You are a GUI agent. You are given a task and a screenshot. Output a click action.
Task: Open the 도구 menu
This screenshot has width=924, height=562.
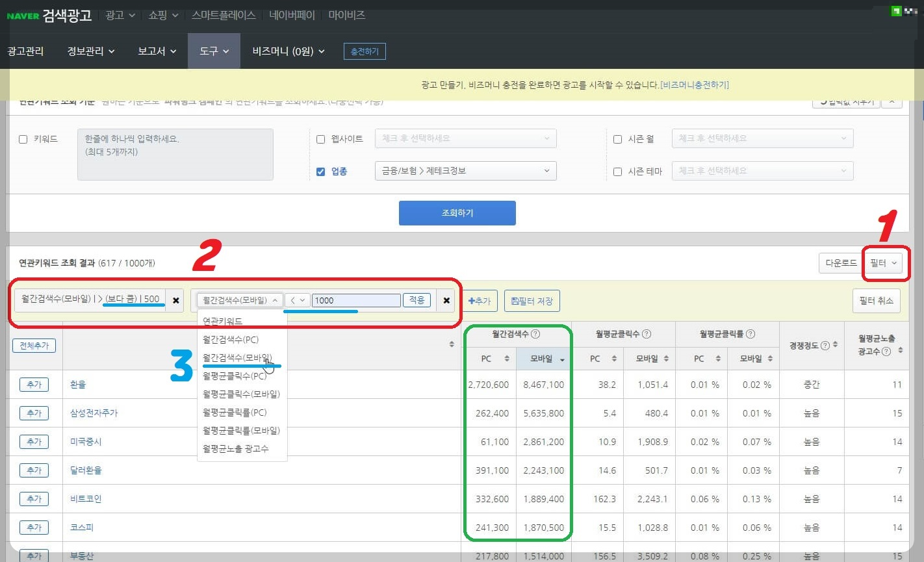[214, 51]
